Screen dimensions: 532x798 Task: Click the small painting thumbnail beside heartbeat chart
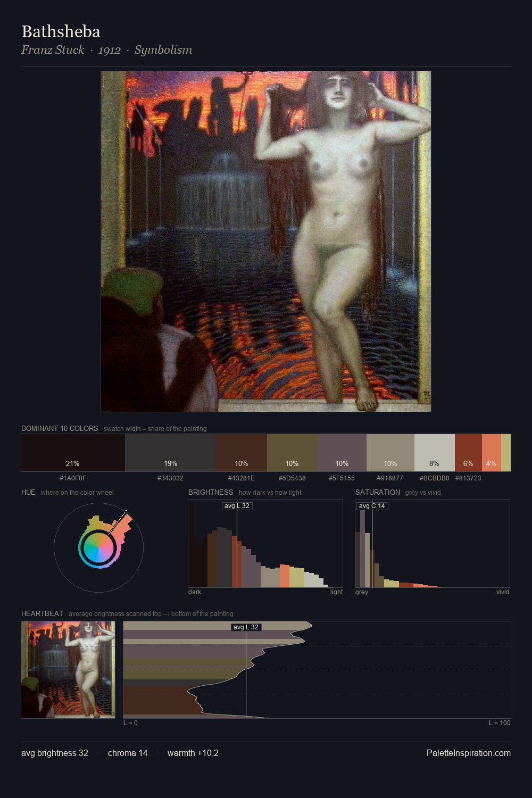pyautogui.click(x=68, y=670)
